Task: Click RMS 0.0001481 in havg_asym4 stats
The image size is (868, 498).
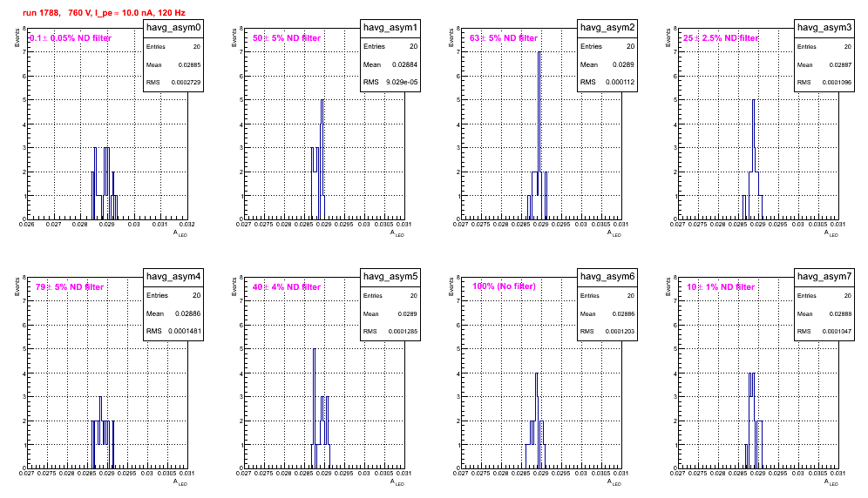Action: 173,332
